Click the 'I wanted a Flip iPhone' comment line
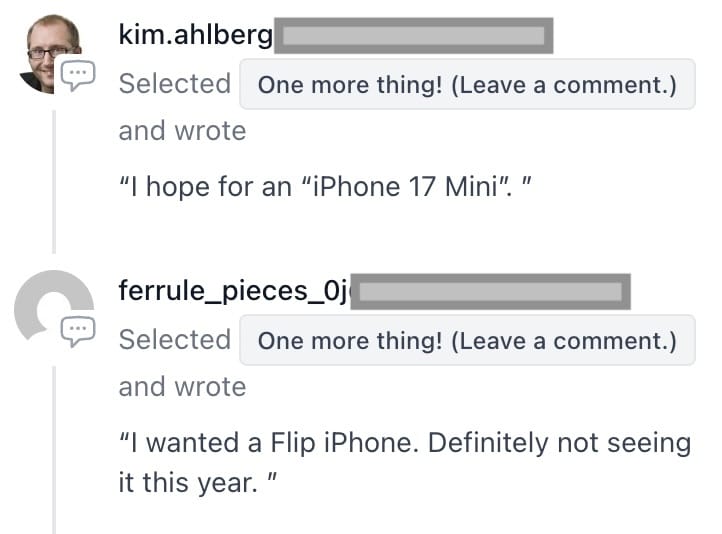722x534 pixels. click(404, 443)
